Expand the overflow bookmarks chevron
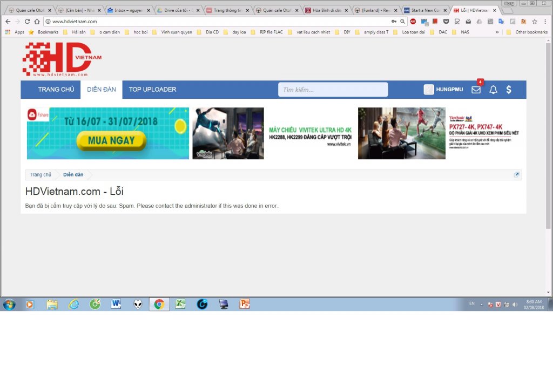This screenshot has height=392, width=553. point(497,32)
